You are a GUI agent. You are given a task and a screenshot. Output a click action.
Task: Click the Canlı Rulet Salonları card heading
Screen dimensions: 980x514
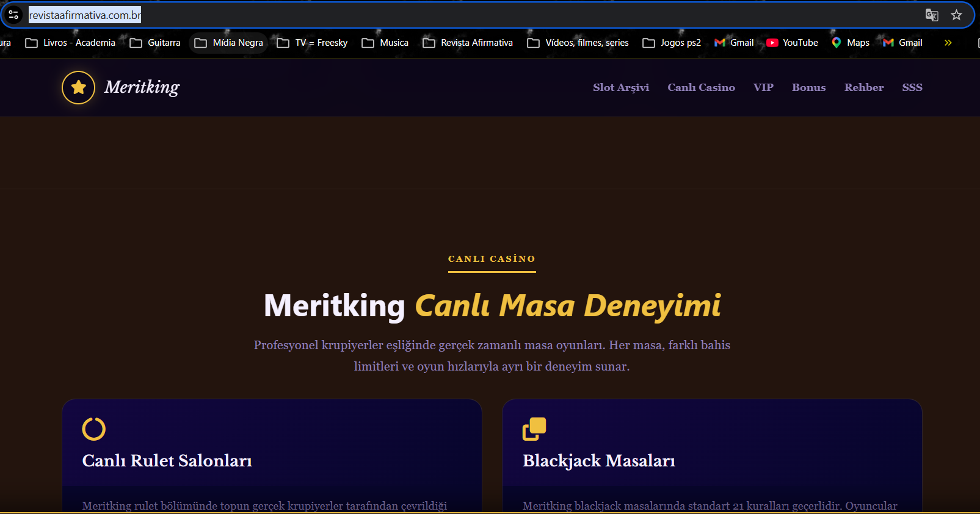coord(167,461)
